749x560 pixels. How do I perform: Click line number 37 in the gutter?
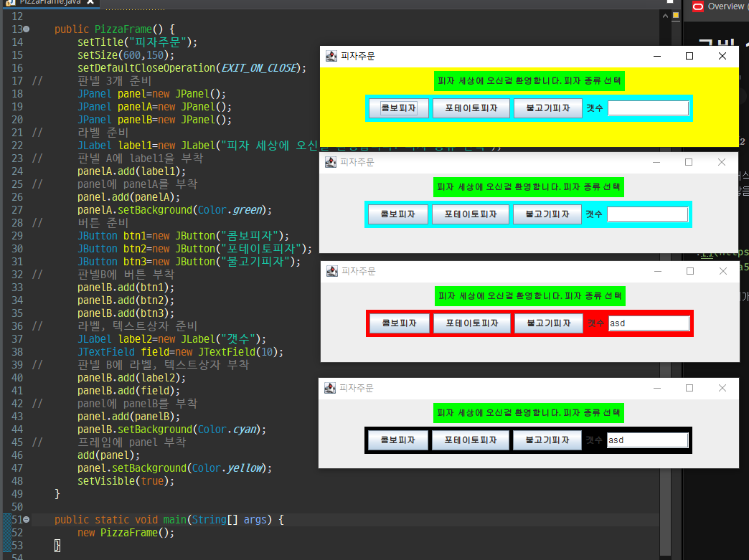point(17,339)
